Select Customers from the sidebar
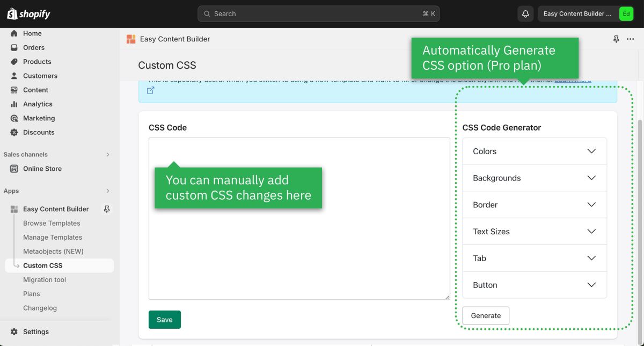 [x=40, y=76]
